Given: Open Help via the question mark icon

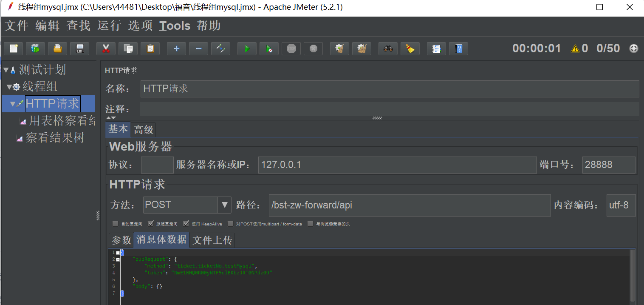Looking at the screenshot, I should (458, 48).
